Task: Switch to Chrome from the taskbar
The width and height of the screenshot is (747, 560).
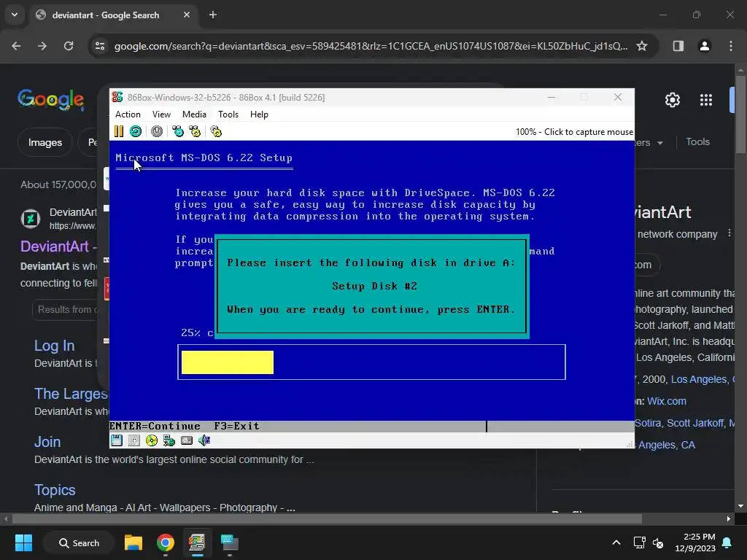Action: pos(166,542)
